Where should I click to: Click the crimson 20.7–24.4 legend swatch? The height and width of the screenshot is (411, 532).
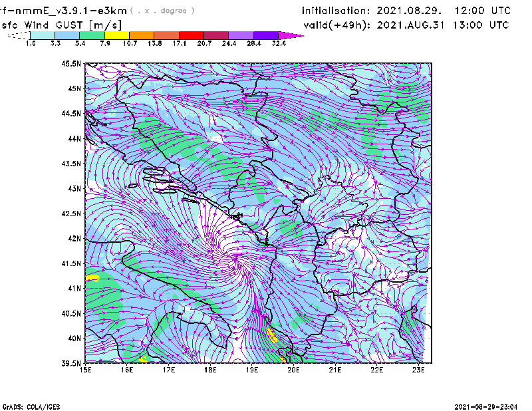click(216, 35)
